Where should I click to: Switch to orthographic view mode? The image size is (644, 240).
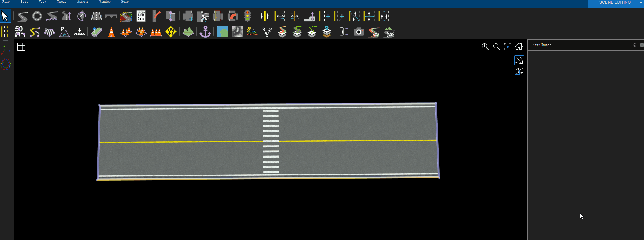(519, 60)
